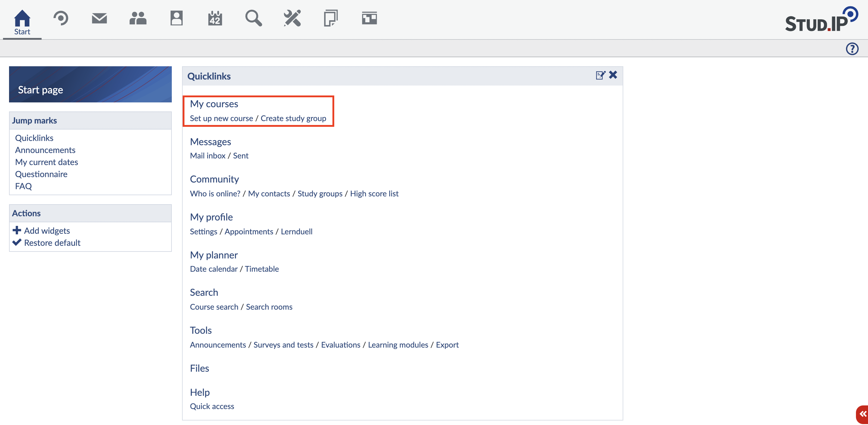Open the Planner calendar icon
The height and width of the screenshot is (425, 868).
215,18
